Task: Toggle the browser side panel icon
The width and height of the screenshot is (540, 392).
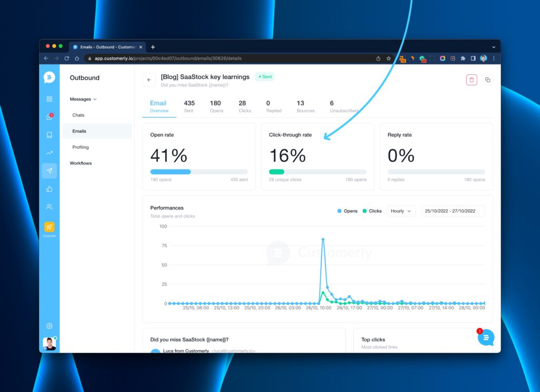Action: click(x=473, y=58)
